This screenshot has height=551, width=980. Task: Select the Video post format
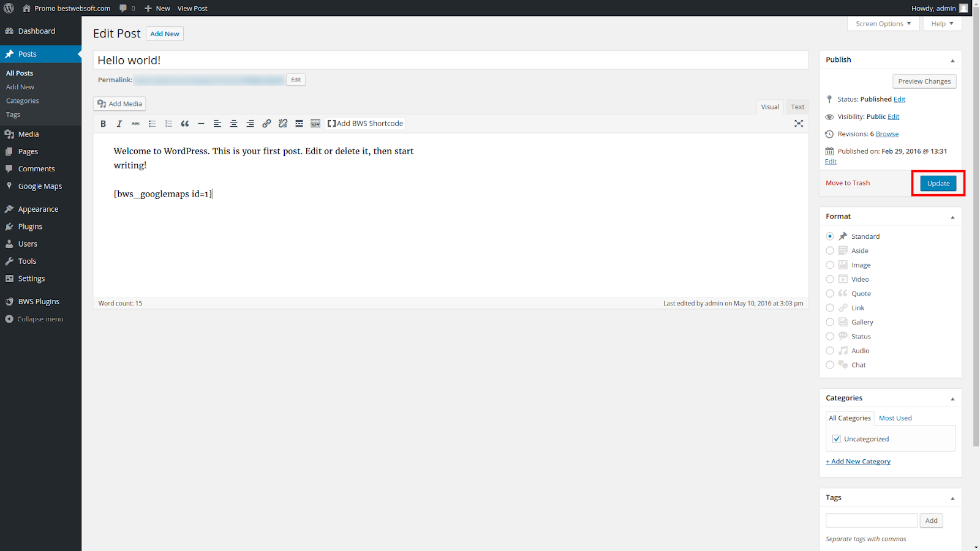coord(830,279)
